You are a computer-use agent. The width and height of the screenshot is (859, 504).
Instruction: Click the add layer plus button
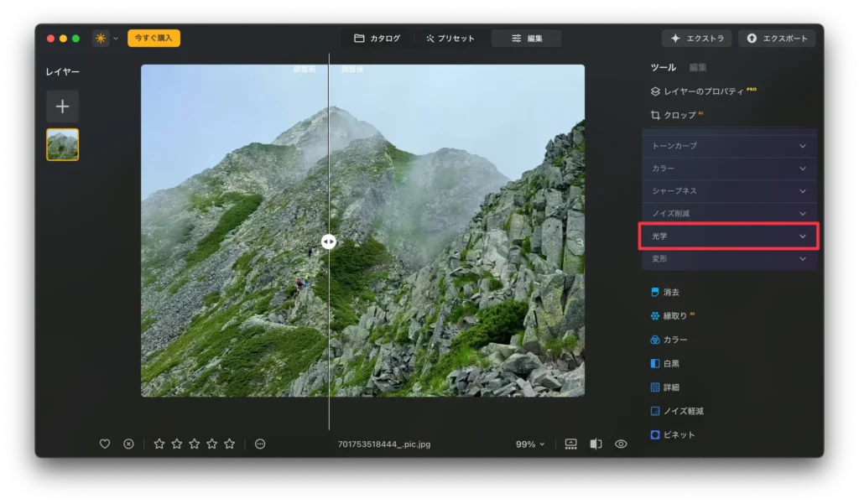pos(62,107)
